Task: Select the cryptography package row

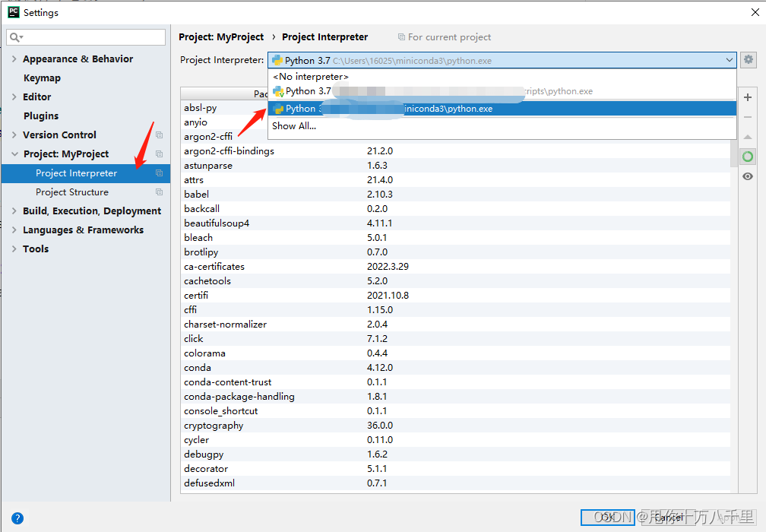Action: tap(455, 426)
